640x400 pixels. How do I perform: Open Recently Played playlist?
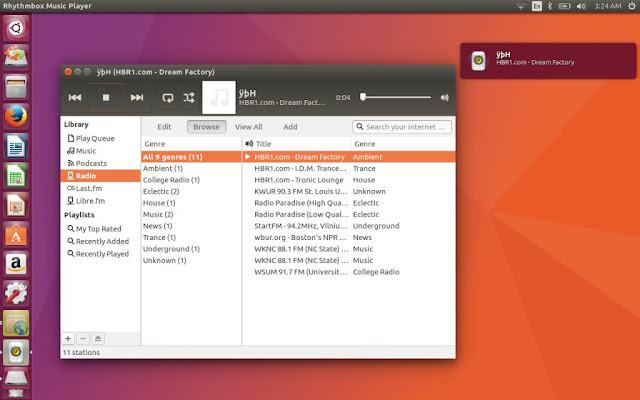click(100, 254)
